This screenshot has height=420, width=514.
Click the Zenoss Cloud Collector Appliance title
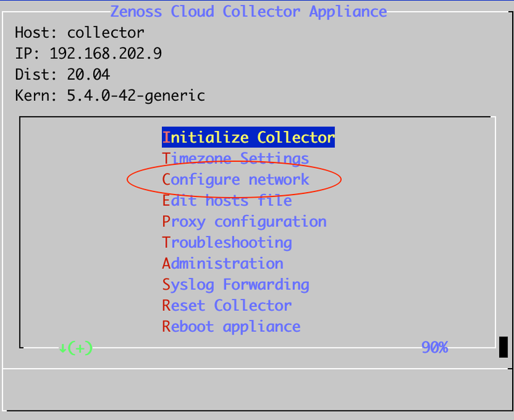[249, 12]
